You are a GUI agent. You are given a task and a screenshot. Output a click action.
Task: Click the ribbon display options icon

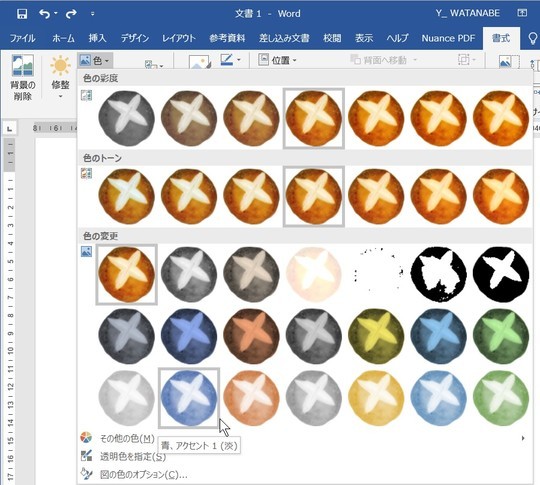pyautogui.click(x=522, y=13)
